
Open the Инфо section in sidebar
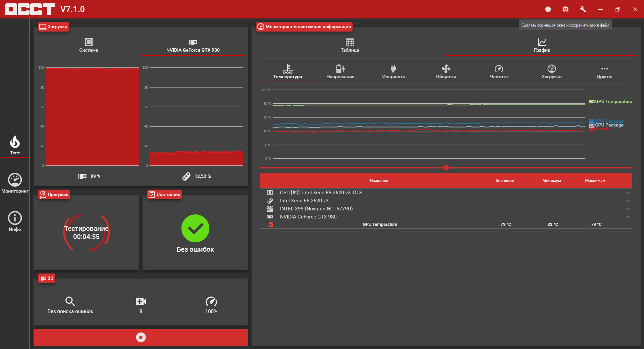tap(15, 221)
